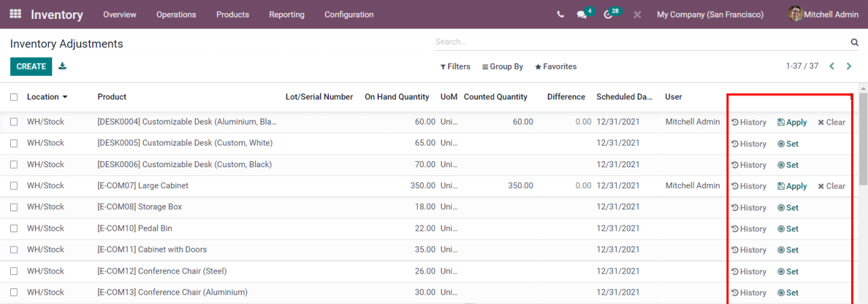Image resolution: width=868 pixels, height=304 pixels.
Task: Sort by the Product column header
Action: click(112, 97)
